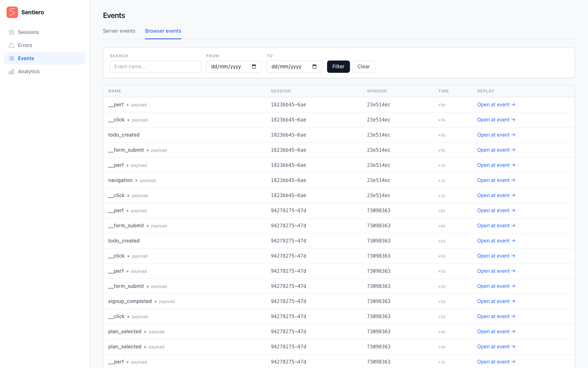Expand payload of __form_submit at +6s
588x368 pixels.
[157, 226]
